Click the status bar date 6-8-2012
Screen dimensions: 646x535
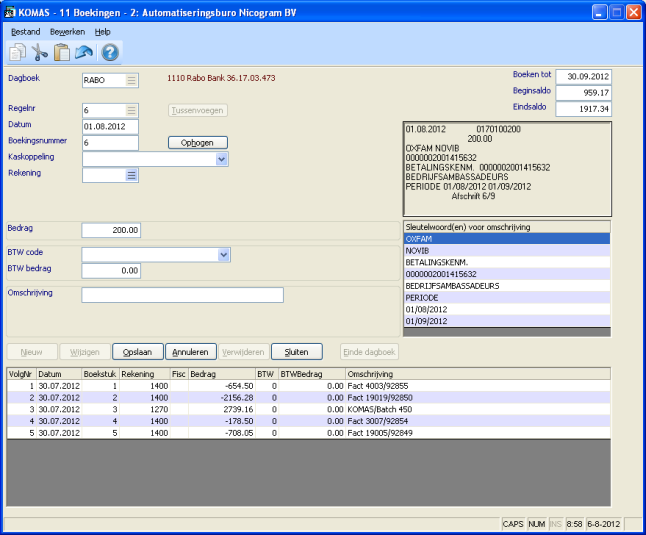(x=604, y=524)
